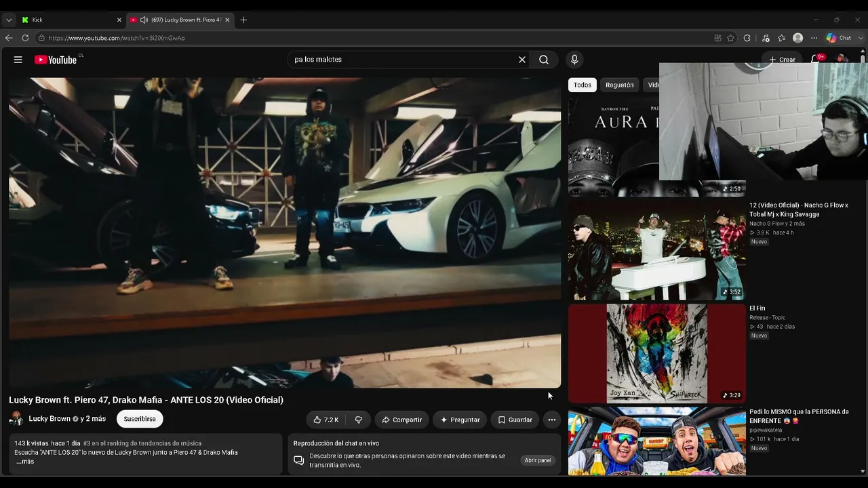Click the Crear button
The height and width of the screenshot is (488, 868).
782,60
